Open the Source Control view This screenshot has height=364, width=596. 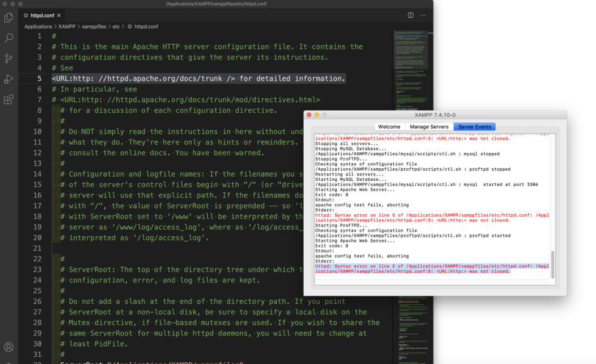point(8,58)
